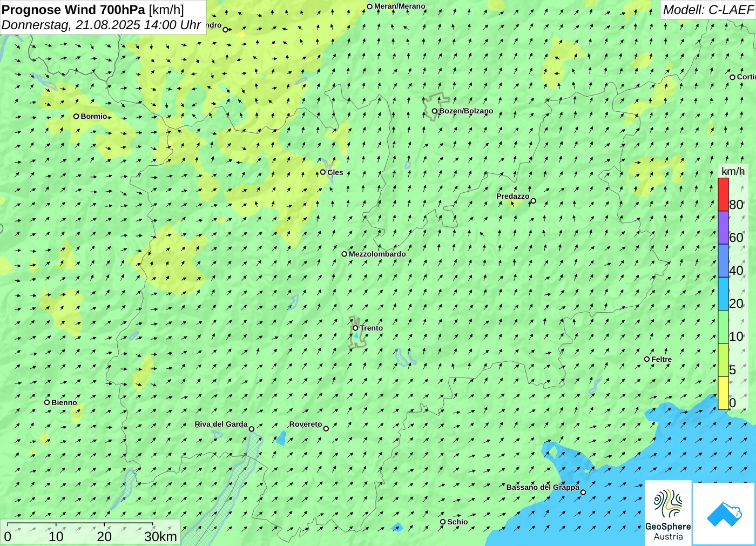This screenshot has height=546, width=756.
Task: Click the date 'Donnerstag, 21.08.2025 14:00 Uhr'
Action: [101, 25]
